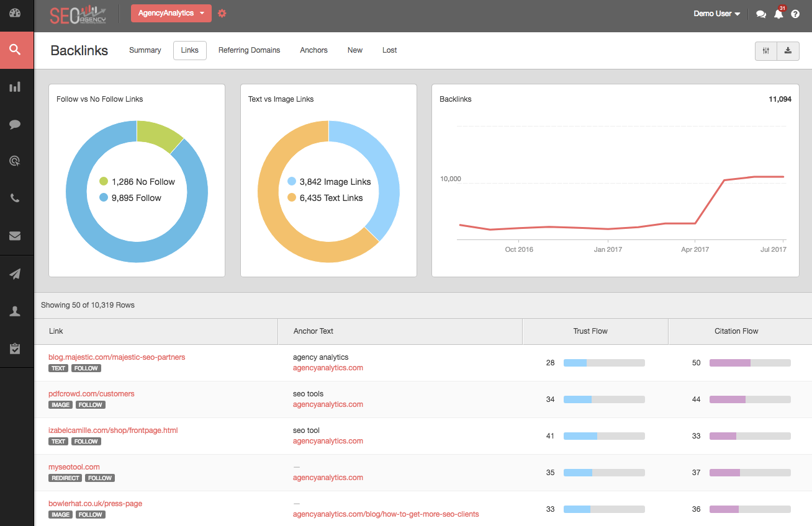Click the orange Text Links legend dot
The image size is (812, 526).
(292, 198)
